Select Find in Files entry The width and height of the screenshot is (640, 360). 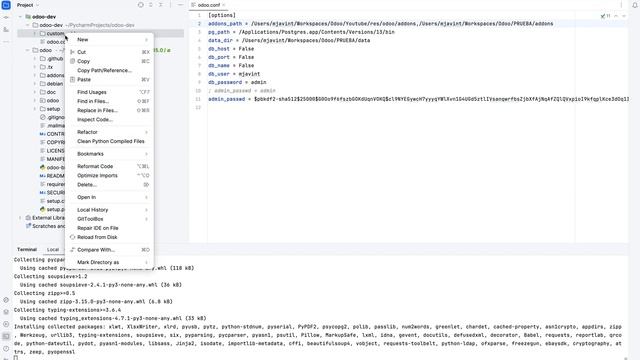tap(109, 101)
